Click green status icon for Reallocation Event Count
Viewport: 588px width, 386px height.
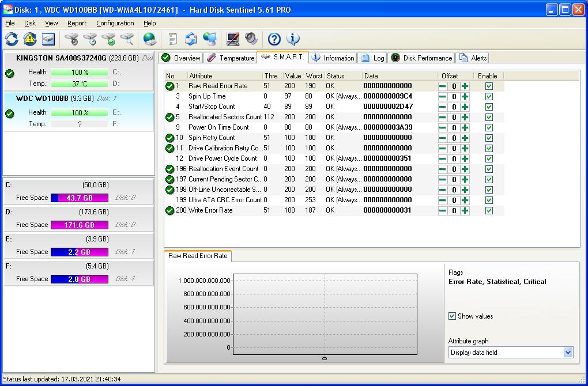pos(170,169)
